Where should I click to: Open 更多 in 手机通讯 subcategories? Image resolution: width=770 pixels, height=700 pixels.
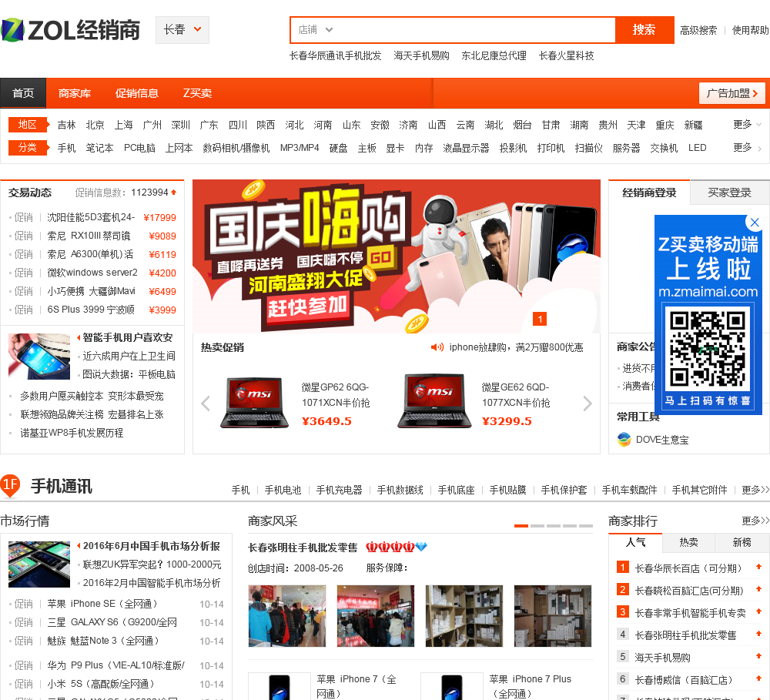755,490
